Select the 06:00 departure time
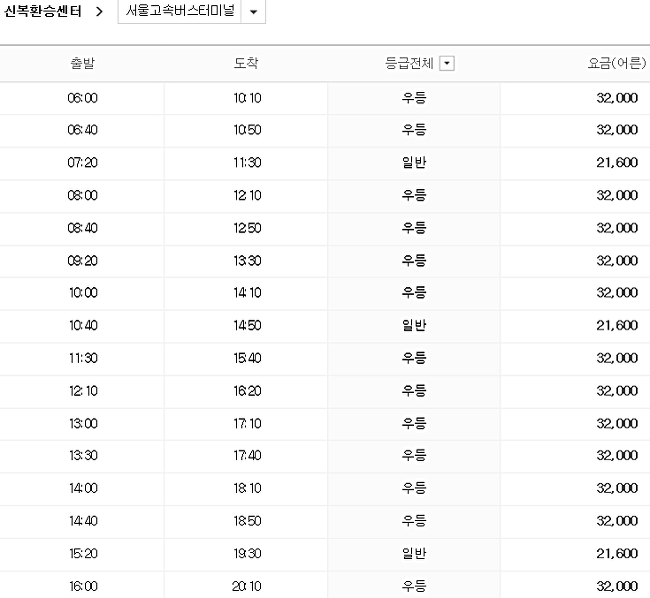The image size is (650, 598). [82, 98]
